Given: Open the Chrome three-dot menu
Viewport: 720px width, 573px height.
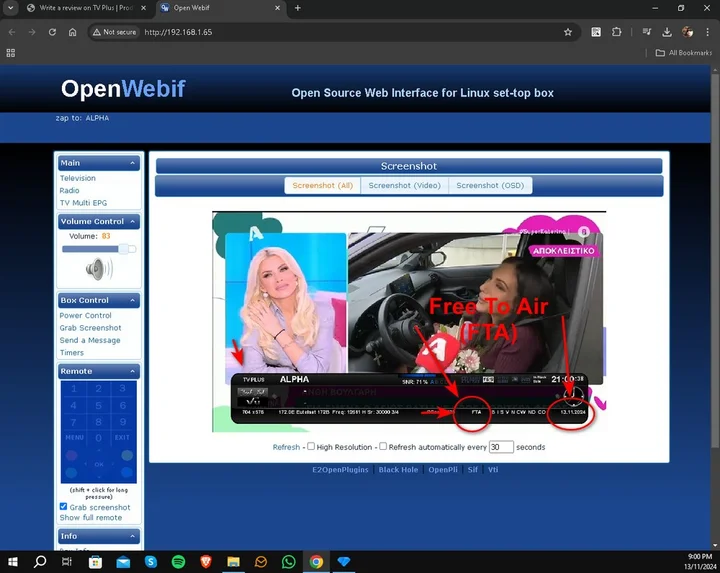Looking at the screenshot, I should click(707, 32).
